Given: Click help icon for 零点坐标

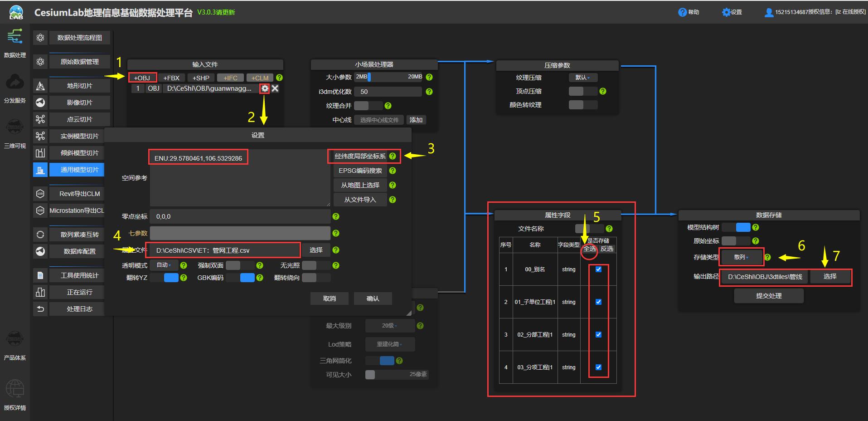Looking at the screenshot, I should (x=336, y=216).
